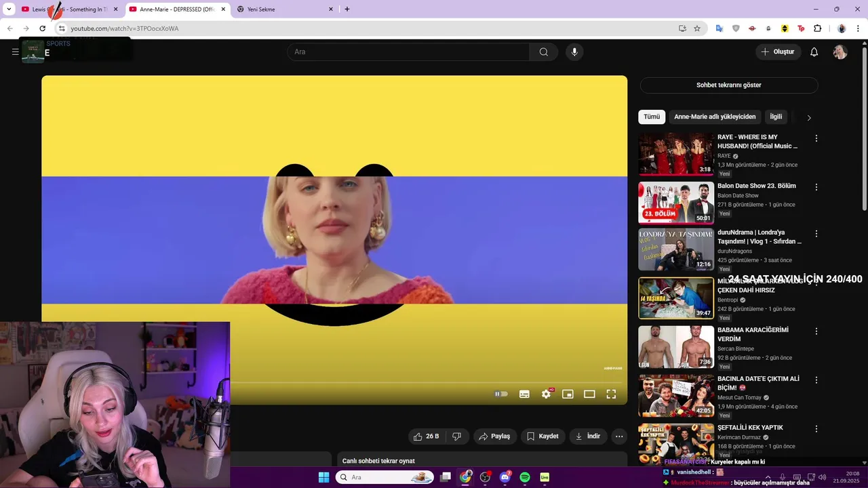Image resolution: width=868 pixels, height=488 pixels.
Task: Open Discord from the taskbar
Action: [x=505, y=477]
